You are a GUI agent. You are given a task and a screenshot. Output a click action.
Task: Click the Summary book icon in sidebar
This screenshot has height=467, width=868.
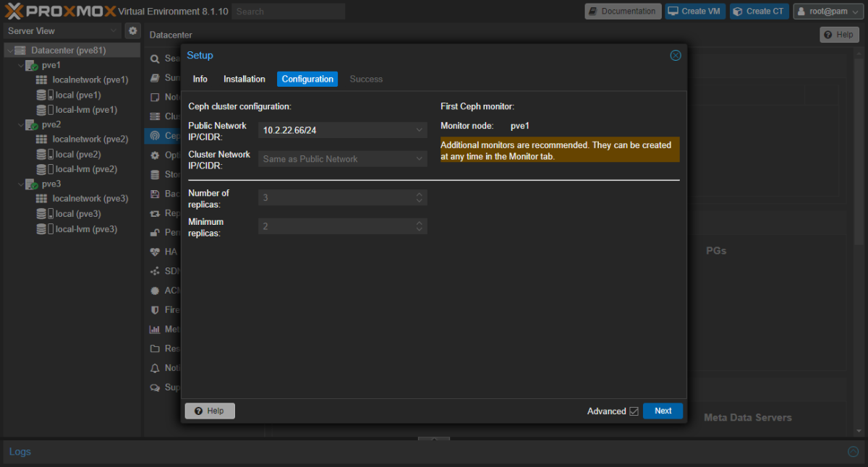click(155, 77)
